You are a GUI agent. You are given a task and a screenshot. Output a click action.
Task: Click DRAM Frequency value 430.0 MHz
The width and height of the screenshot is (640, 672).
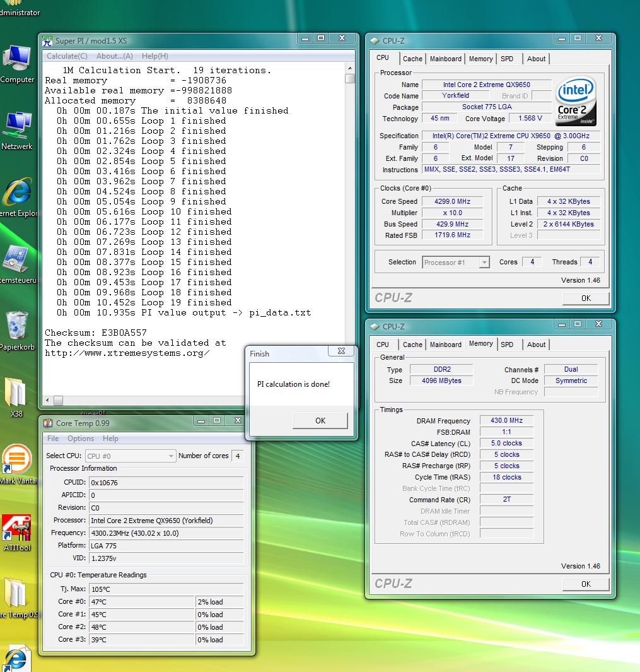tap(506, 421)
